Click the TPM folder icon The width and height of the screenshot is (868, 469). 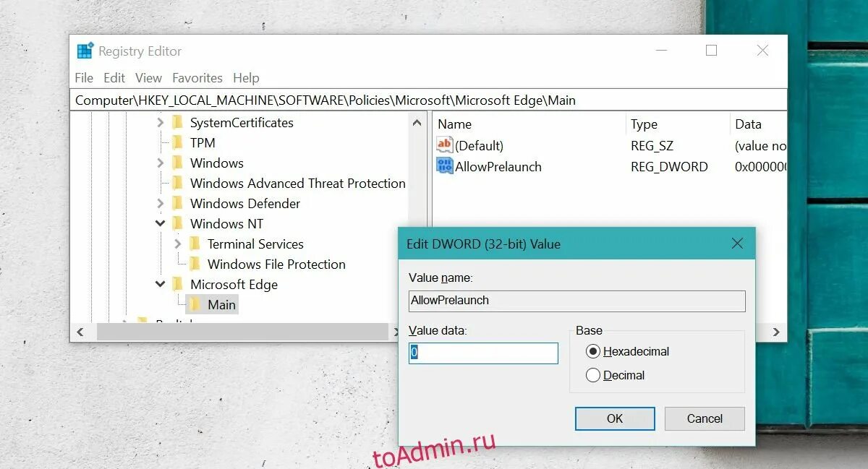[x=177, y=142]
